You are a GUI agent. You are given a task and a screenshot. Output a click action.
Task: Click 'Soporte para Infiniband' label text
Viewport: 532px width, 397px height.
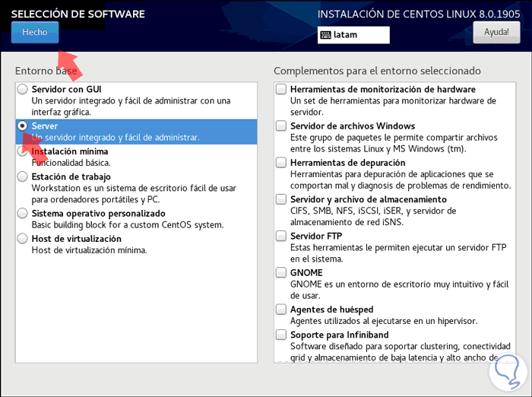coord(339,335)
